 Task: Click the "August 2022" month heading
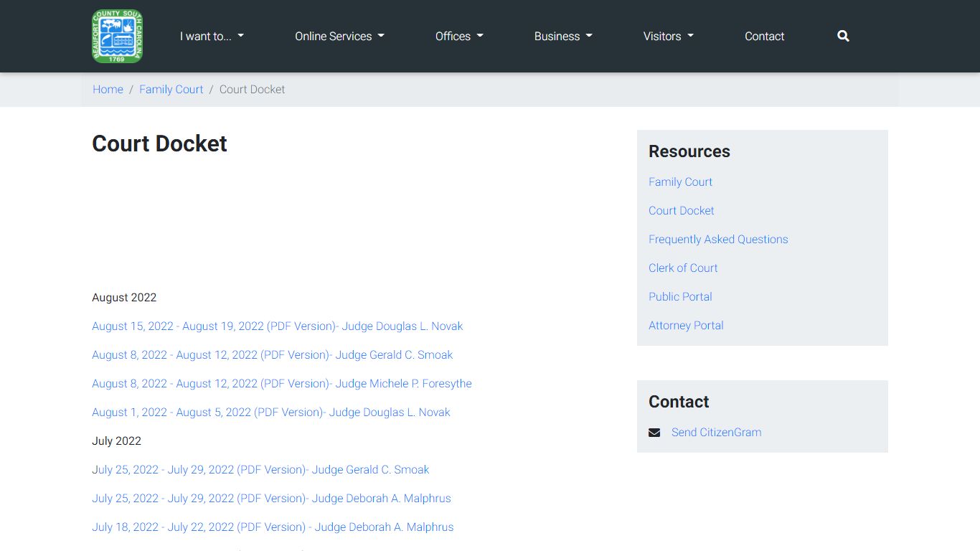124,298
